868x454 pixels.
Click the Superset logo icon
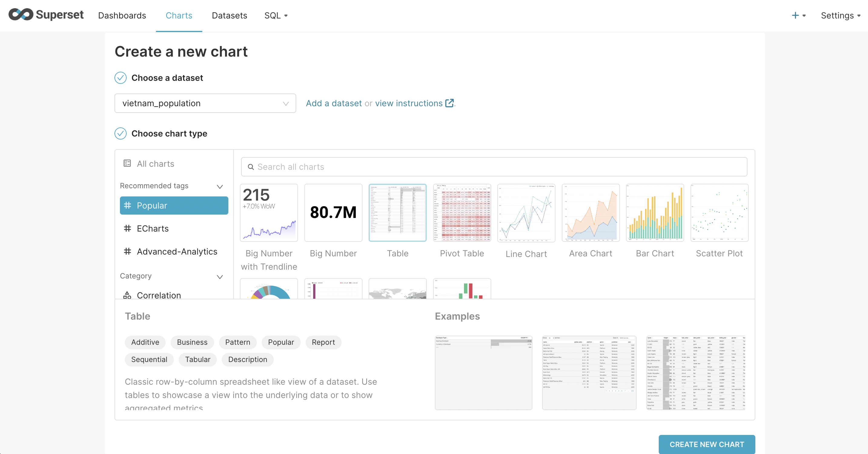click(x=21, y=15)
